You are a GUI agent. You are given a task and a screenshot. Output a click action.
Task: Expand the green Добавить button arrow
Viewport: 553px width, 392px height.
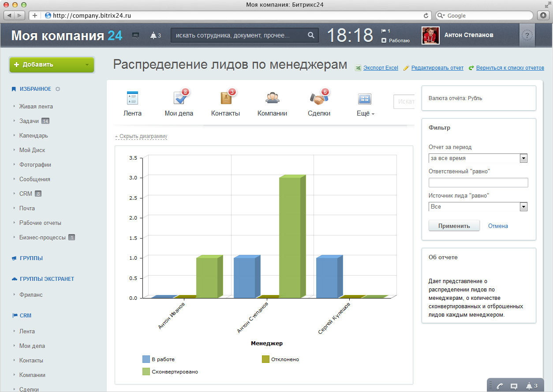coord(87,65)
